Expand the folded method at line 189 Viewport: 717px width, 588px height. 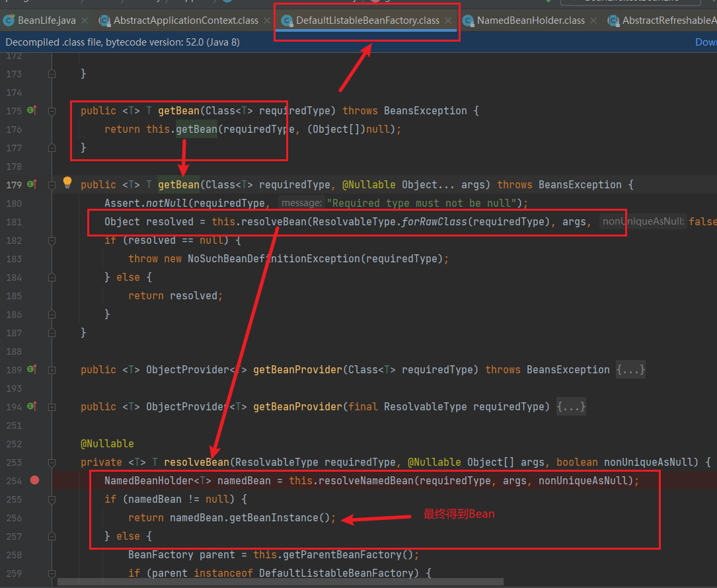click(x=52, y=370)
